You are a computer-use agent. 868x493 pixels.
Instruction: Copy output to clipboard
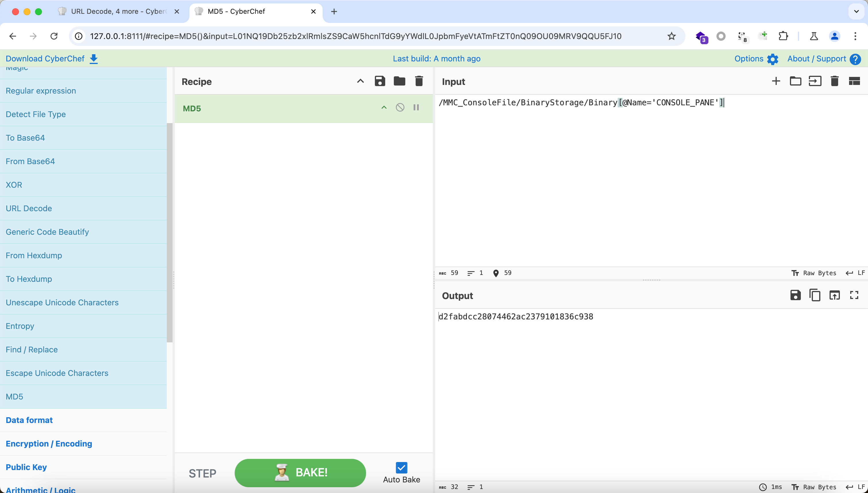(815, 295)
